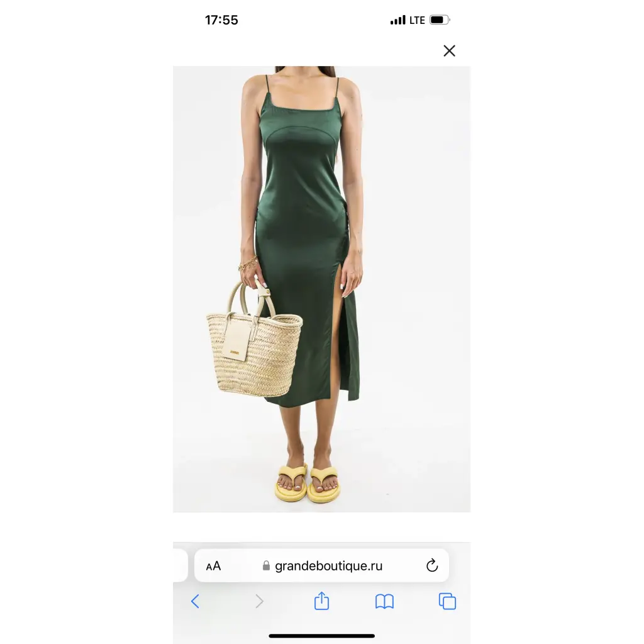This screenshot has height=644, width=644.
Task: Close the photo viewer with the X
Action: coord(449,51)
